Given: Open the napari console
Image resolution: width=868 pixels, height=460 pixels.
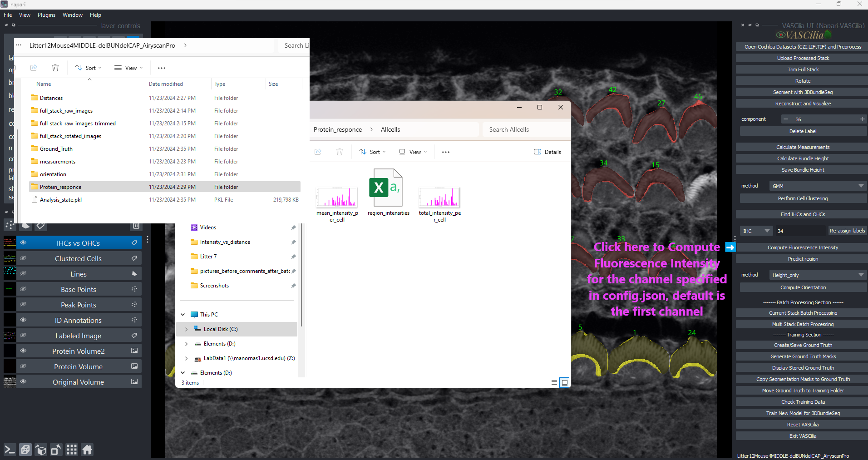Looking at the screenshot, I should (x=10, y=450).
